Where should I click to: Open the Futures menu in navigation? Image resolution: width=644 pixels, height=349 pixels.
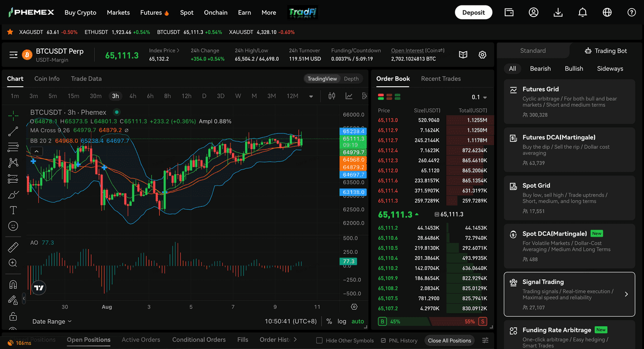click(x=155, y=13)
